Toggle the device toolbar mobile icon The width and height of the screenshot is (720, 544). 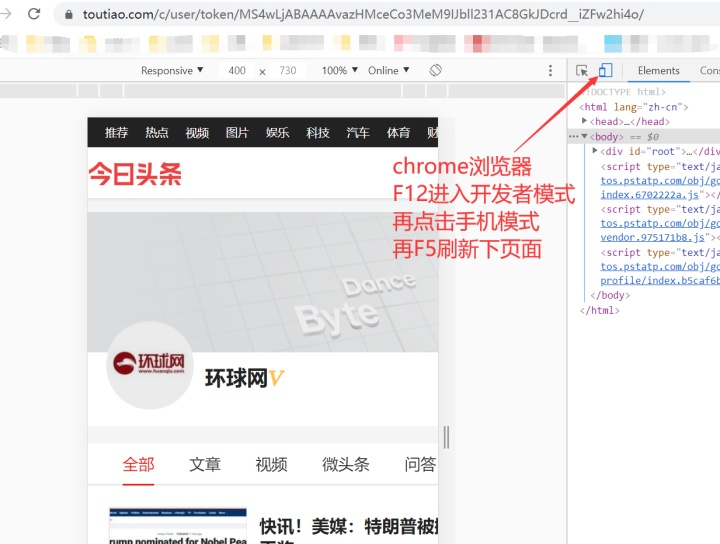tap(606, 70)
